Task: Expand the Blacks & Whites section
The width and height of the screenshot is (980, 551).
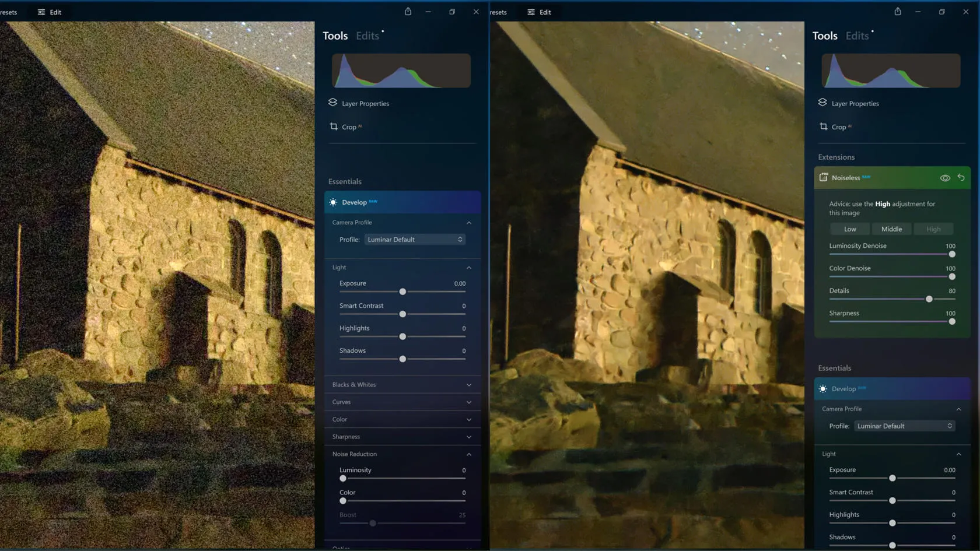Action: [402, 385]
